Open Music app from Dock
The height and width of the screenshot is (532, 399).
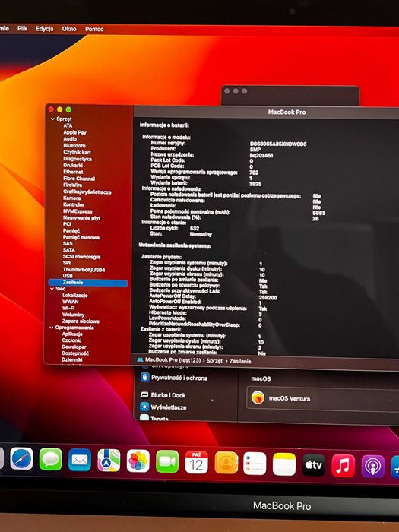click(343, 465)
